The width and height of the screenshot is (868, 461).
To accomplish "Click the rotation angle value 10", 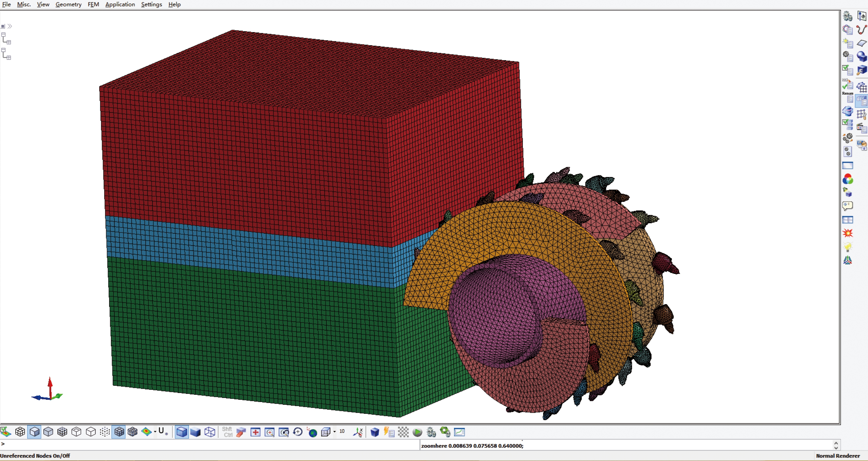I will pyautogui.click(x=342, y=431).
